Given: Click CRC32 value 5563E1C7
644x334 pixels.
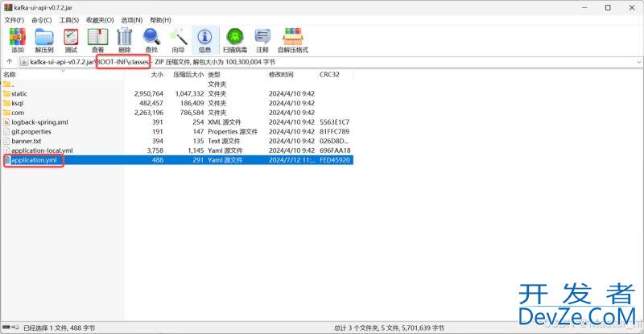Looking at the screenshot, I should (x=334, y=122).
